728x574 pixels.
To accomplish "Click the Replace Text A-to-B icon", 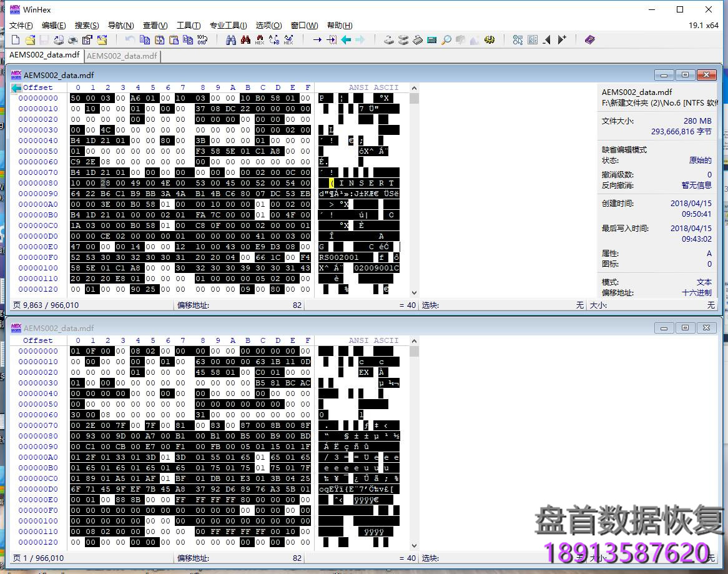I will [274, 40].
